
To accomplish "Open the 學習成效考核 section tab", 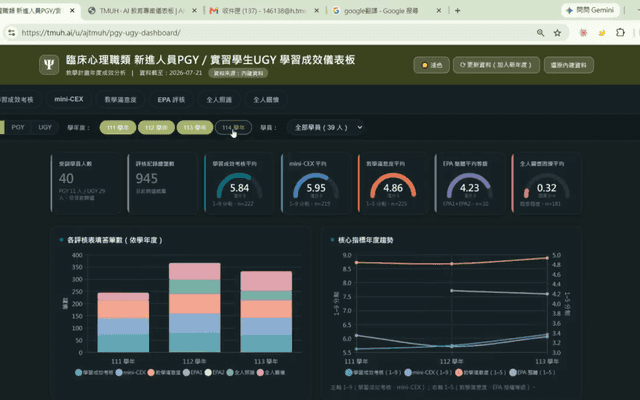I will [x=18, y=99].
